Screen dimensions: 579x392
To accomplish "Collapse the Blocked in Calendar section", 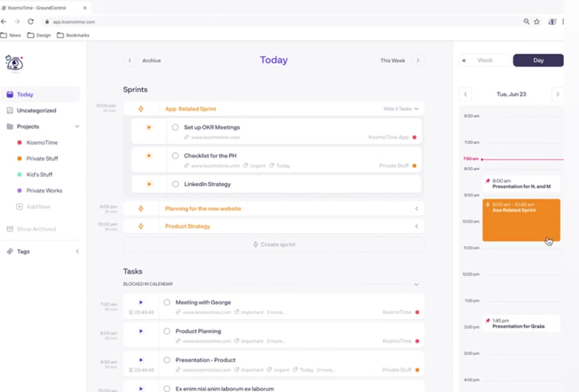I will coord(416,283).
